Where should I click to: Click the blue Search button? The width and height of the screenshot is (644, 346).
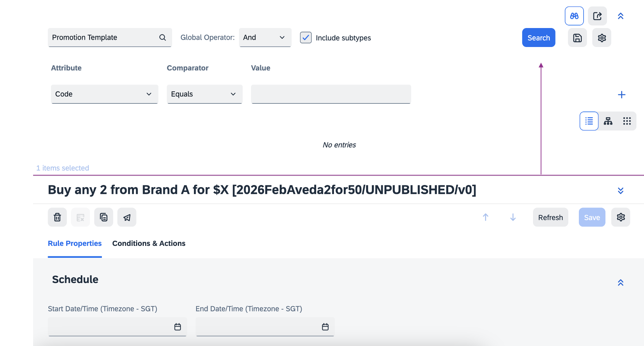538,38
